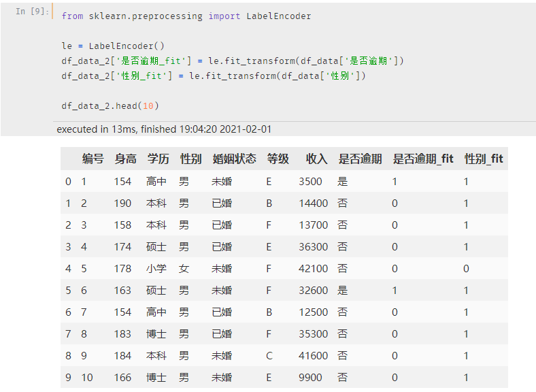This screenshot has width=536, height=392.
Task: Click grade E cell in row 36300
Action: pos(269,246)
